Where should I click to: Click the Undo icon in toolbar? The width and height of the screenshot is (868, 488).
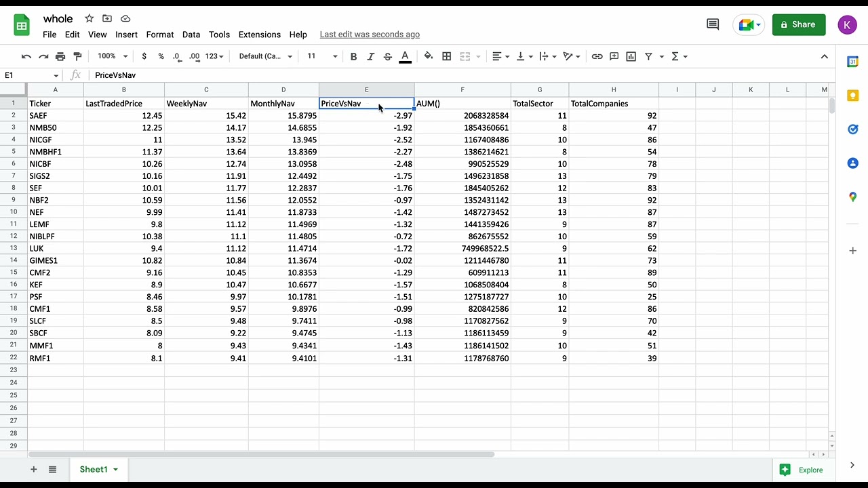pyautogui.click(x=26, y=56)
